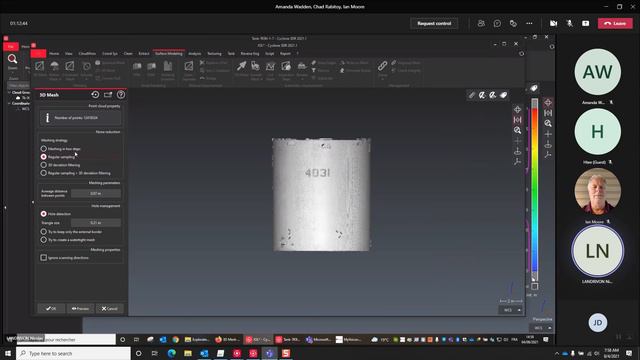Collapse the Coordinate tree node in back window
The height and width of the screenshot is (360, 640).
(9, 103)
